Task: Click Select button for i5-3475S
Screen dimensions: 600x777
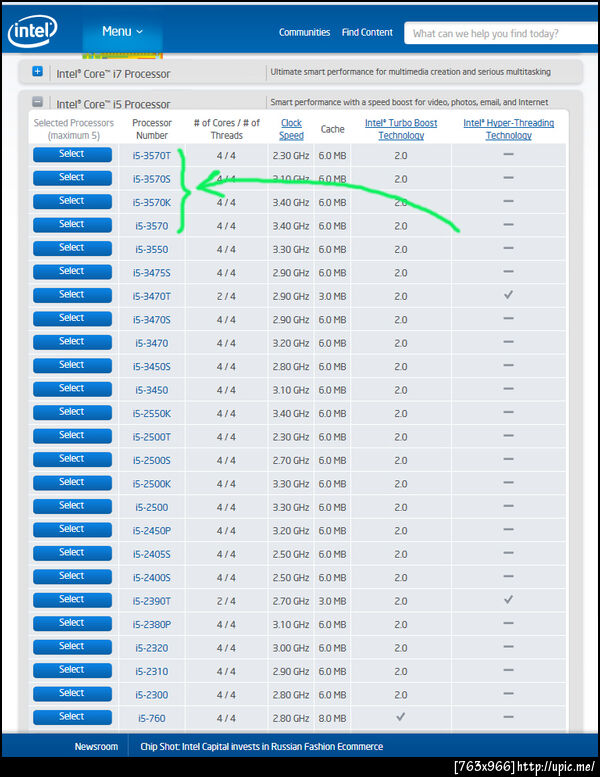Action: (72, 272)
